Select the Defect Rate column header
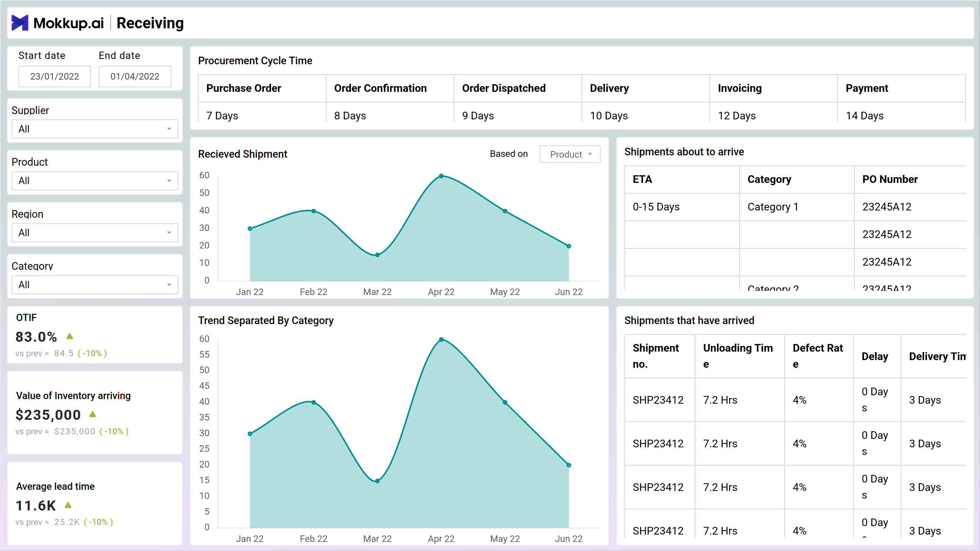 [x=819, y=356]
